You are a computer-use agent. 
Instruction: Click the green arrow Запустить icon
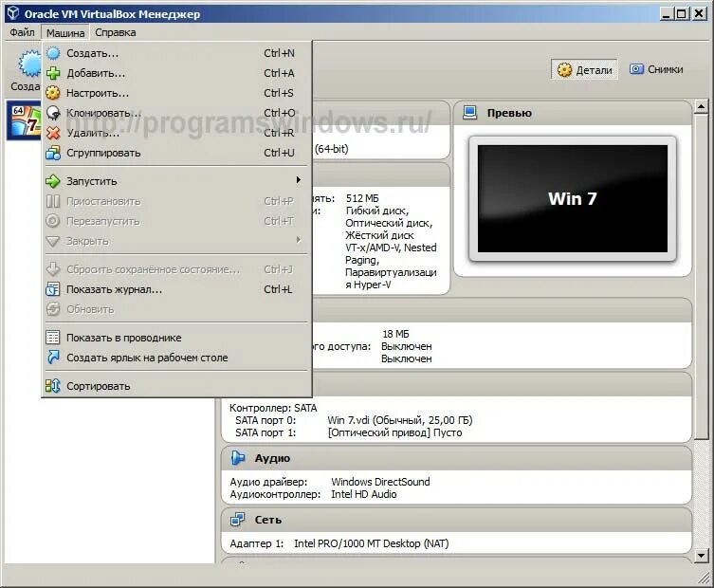click(x=53, y=181)
